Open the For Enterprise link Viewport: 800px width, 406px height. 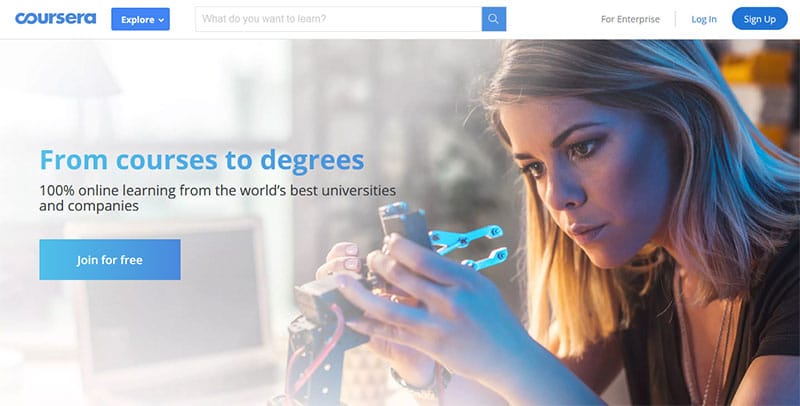point(630,19)
